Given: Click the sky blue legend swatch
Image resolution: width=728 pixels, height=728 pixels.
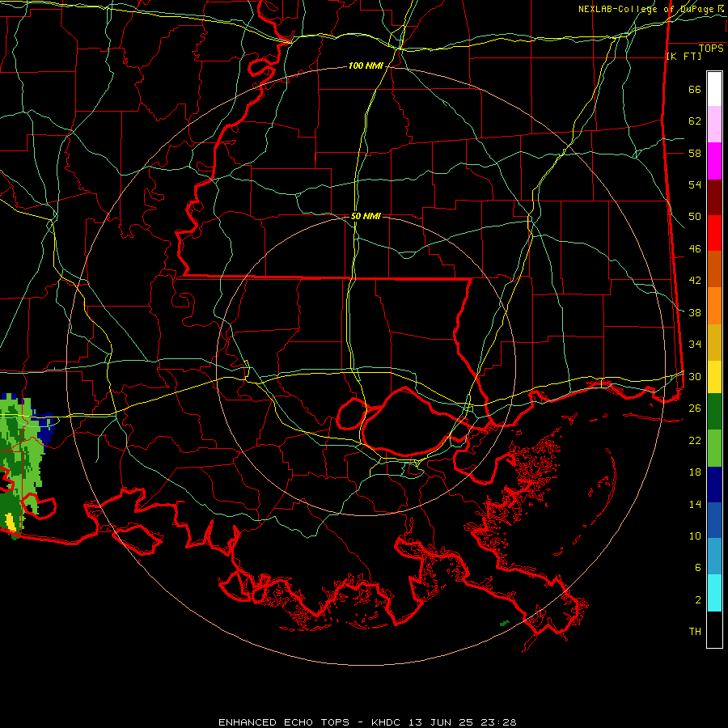Looking at the screenshot, I should click(714, 557).
